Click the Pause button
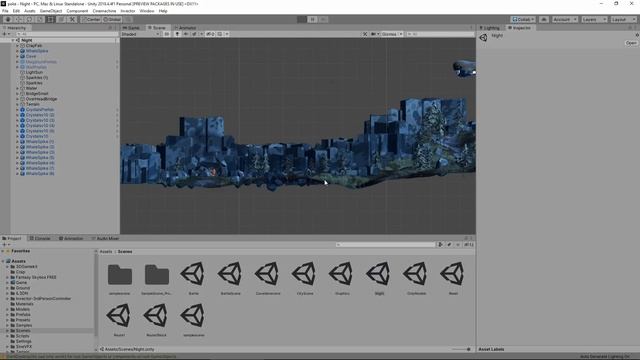The image size is (640, 360). point(312,19)
